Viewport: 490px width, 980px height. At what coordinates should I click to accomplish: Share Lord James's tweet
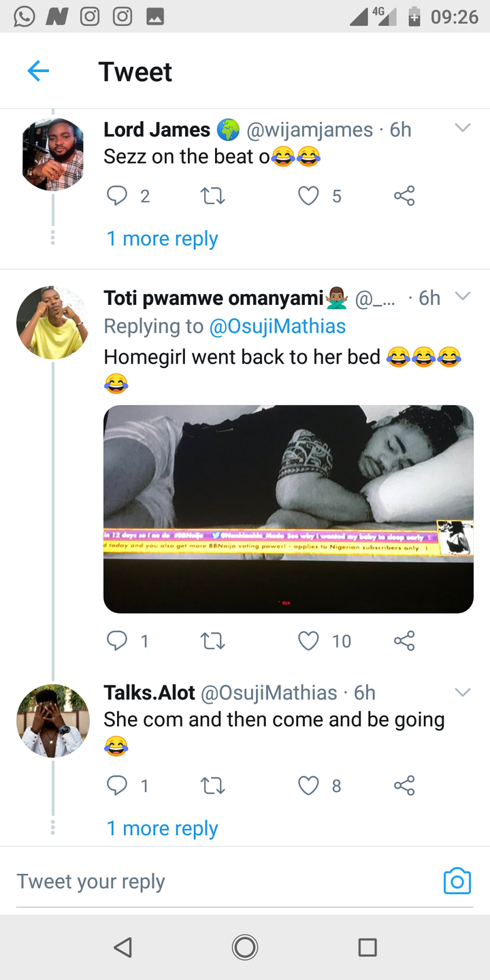tap(404, 197)
